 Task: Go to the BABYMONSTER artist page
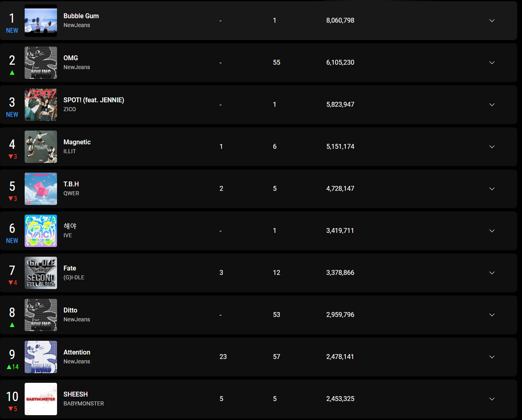(84, 403)
